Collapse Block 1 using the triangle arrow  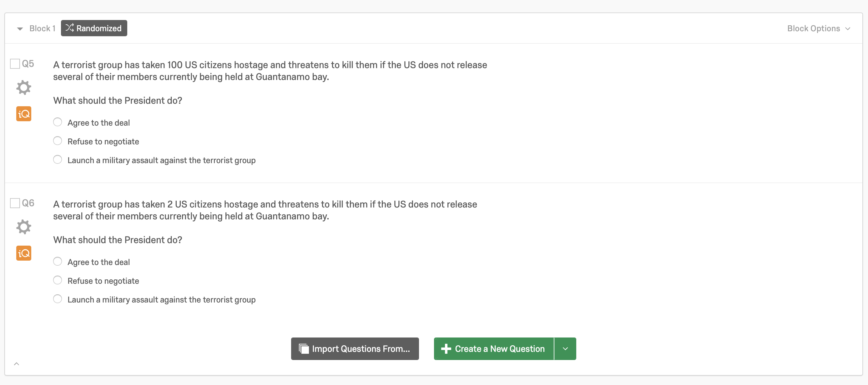coord(20,29)
